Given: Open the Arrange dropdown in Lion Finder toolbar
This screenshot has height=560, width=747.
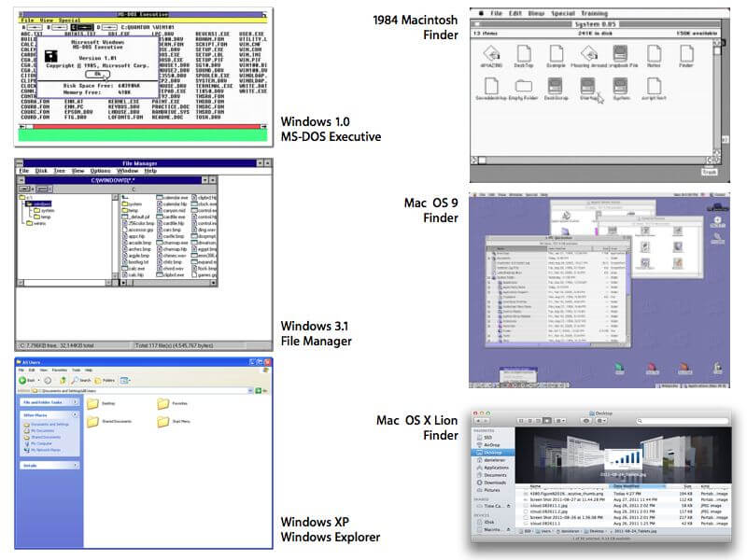Looking at the screenshot, I should (560, 421).
